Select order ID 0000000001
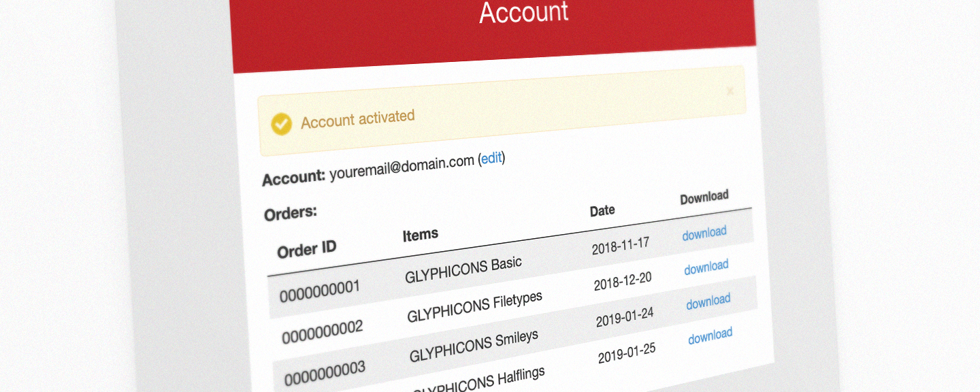The width and height of the screenshot is (980, 392). pyautogui.click(x=320, y=291)
